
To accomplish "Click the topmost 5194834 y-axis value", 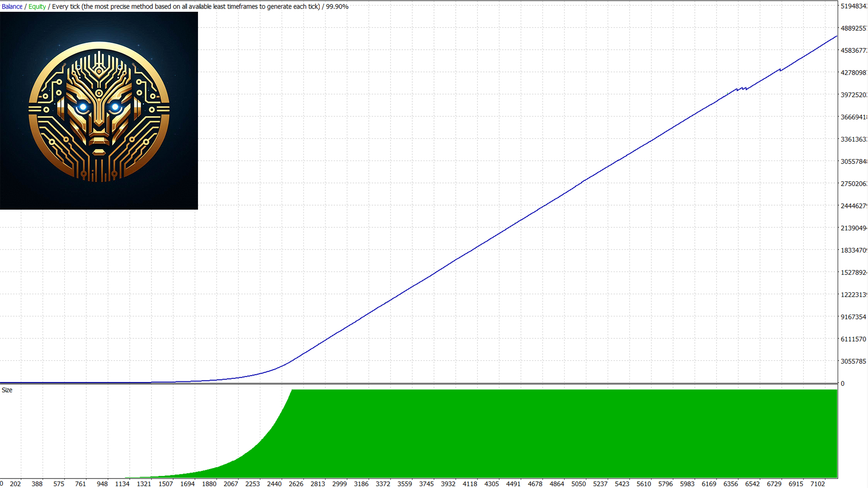I will [853, 6].
